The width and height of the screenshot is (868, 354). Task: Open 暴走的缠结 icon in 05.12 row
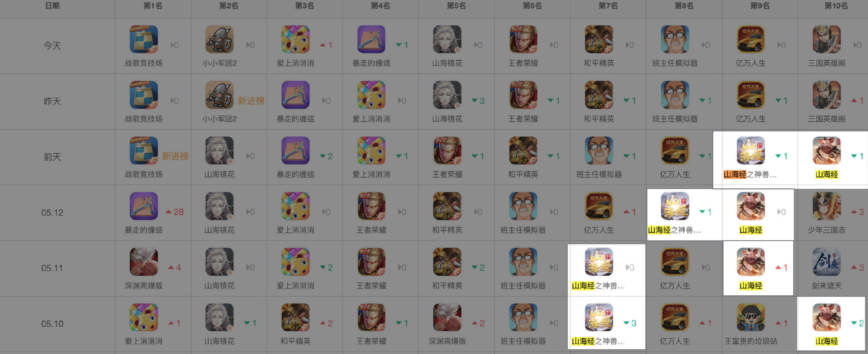[144, 206]
